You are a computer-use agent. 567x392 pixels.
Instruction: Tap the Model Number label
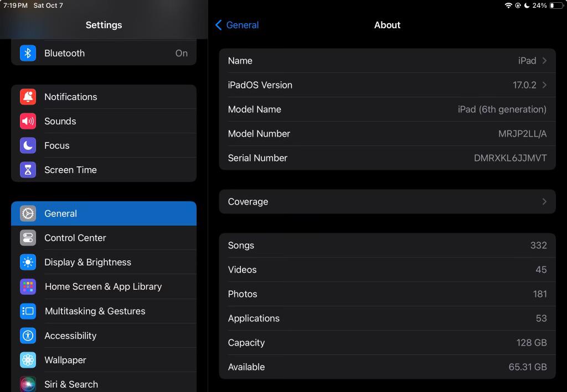(259, 134)
